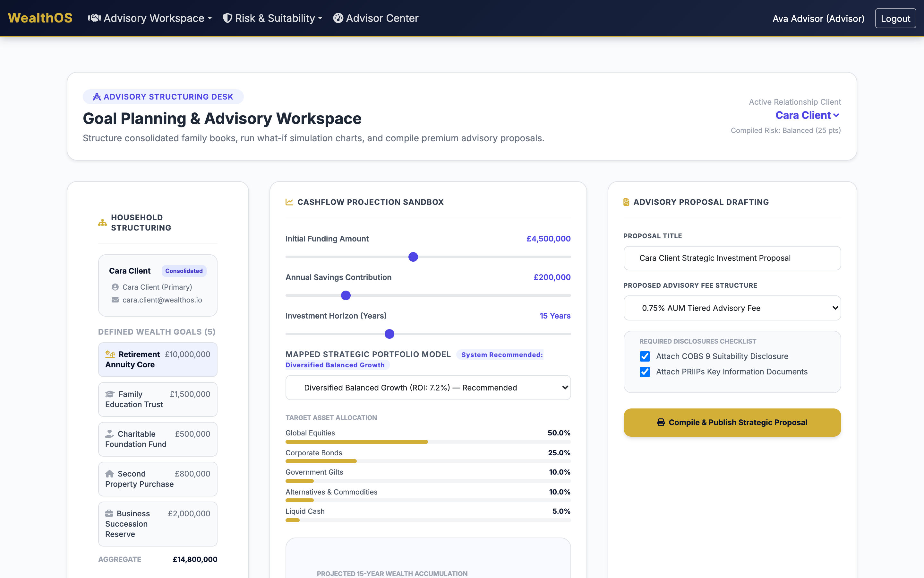Select the Retirement Annuity Core goal card
Viewport: 924px width, 578px height.
coord(158,359)
